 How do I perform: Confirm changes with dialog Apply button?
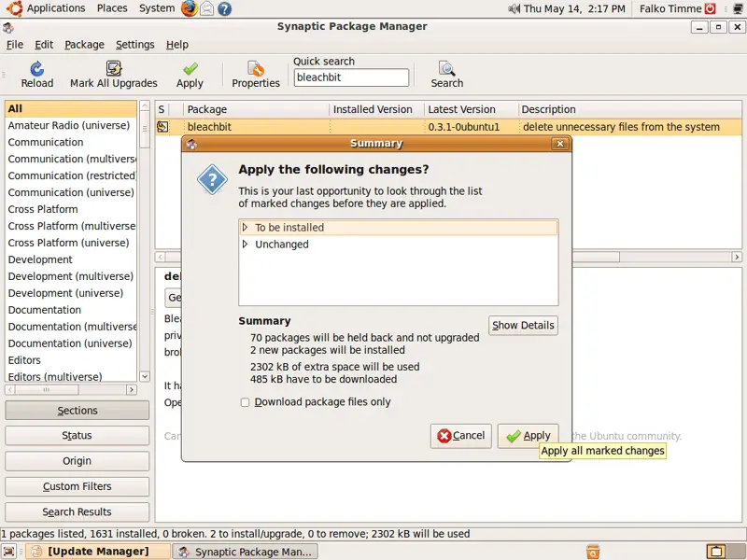click(528, 436)
